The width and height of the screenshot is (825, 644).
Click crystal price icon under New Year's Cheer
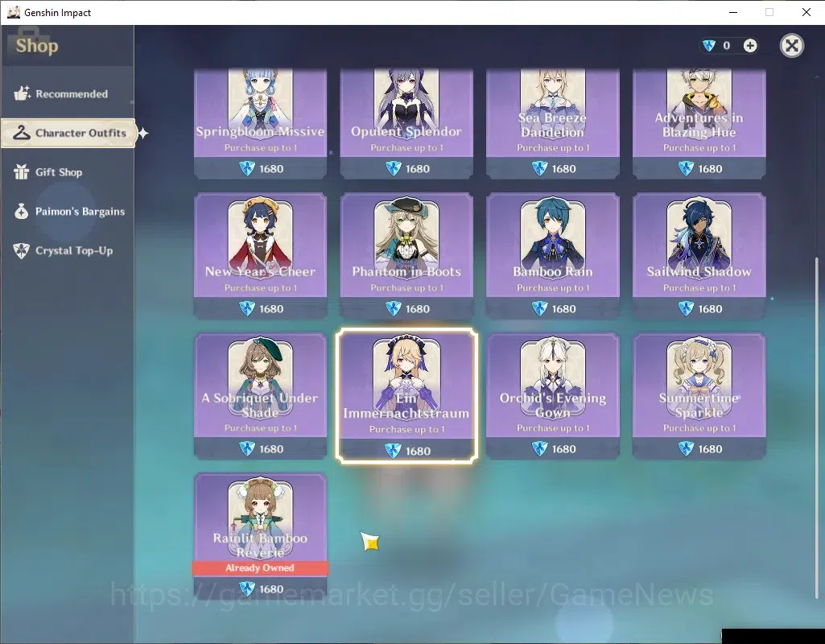click(x=247, y=309)
